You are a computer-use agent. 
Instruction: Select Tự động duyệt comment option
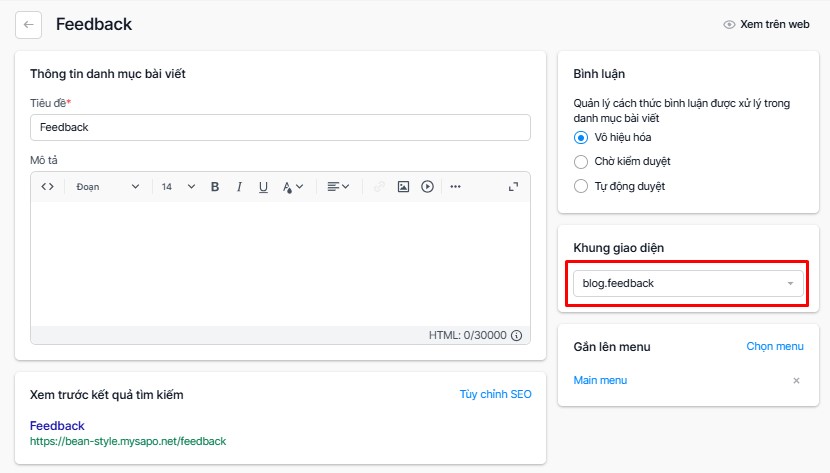pos(581,186)
